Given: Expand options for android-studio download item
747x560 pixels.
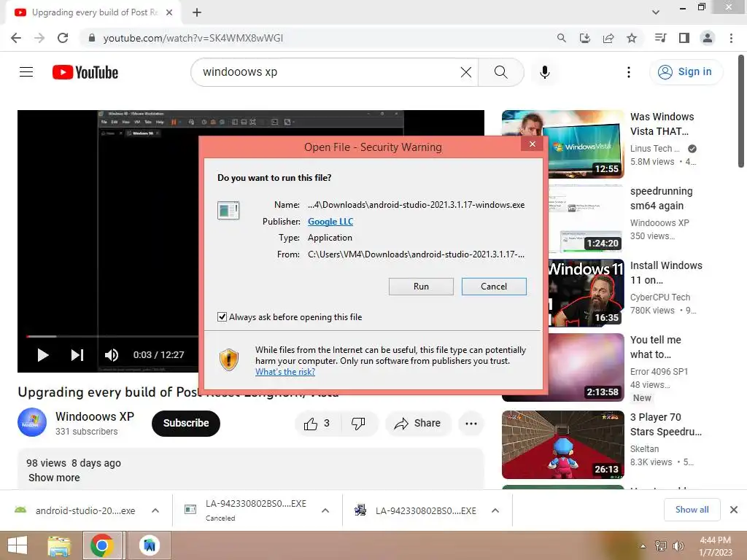Looking at the screenshot, I should click(155, 510).
